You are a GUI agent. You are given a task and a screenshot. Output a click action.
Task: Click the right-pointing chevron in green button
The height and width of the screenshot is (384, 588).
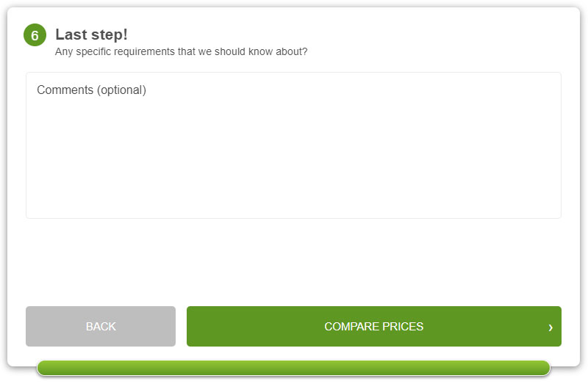pos(550,327)
